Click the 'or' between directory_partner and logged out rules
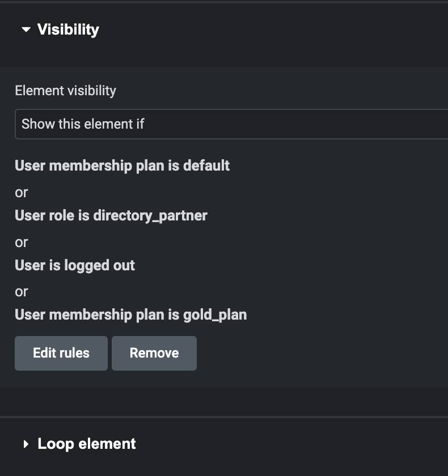The height and width of the screenshot is (476, 448). 21,242
